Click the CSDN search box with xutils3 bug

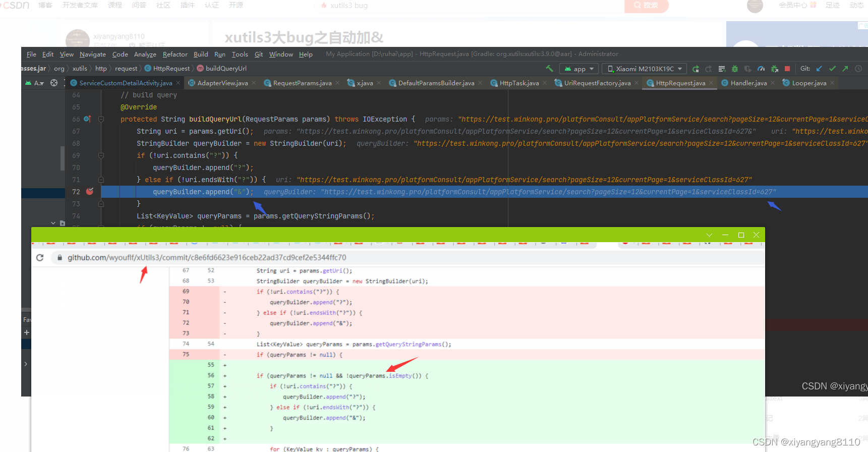[x=469, y=6]
